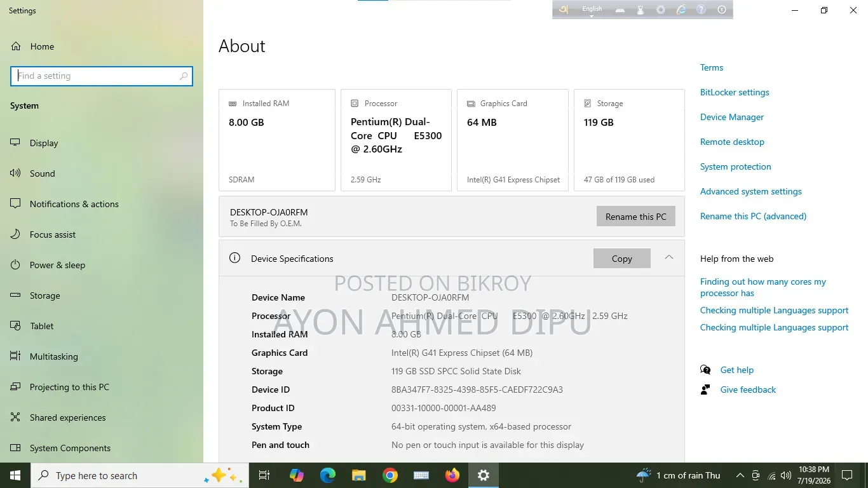868x488 pixels.
Task: Open Avro keyboard layout viewer icon
Action: coord(620,10)
